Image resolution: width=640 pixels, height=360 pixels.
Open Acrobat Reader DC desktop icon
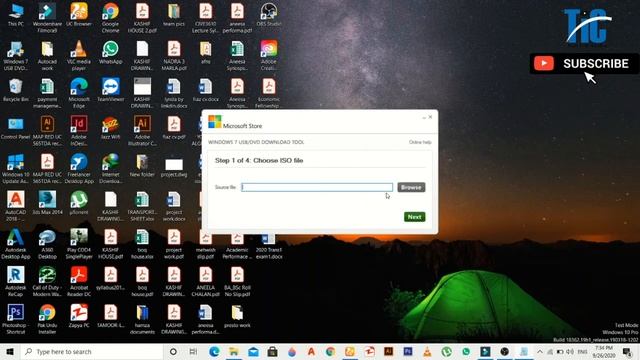tap(79, 282)
